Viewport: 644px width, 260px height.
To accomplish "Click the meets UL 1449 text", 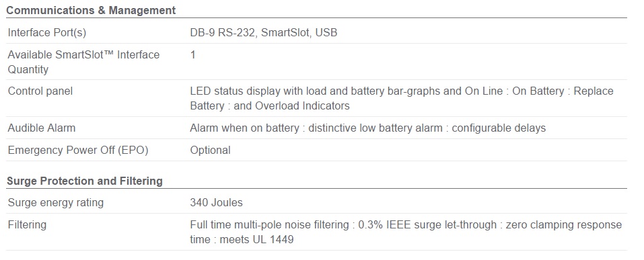I will pos(256,239).
